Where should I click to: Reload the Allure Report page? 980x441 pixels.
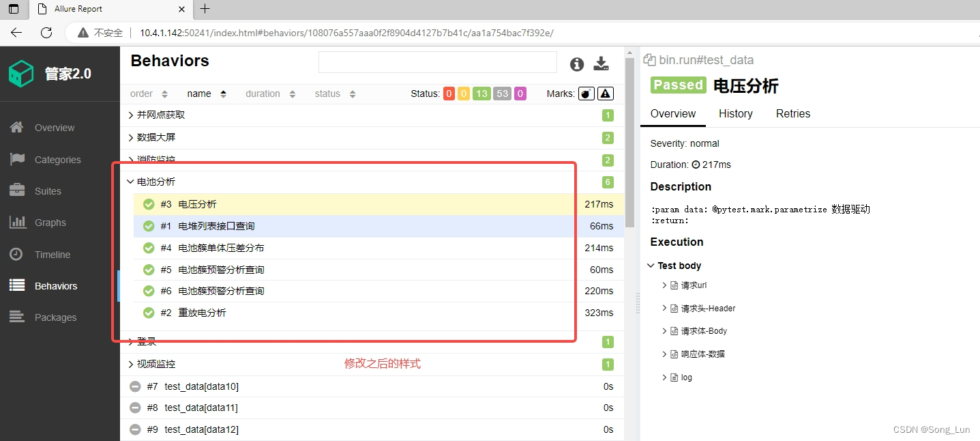[46, 33]
